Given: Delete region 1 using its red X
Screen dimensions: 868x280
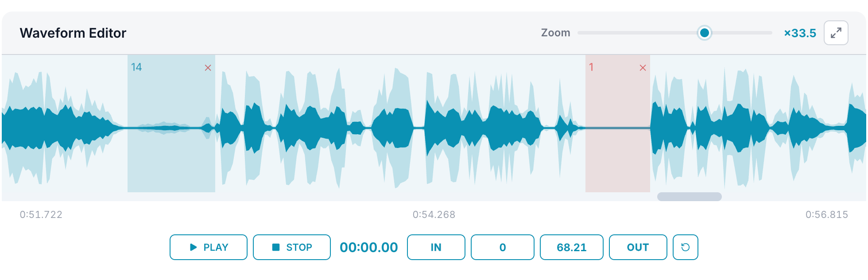Looking at the screenshot, I should tap(643, 68).
